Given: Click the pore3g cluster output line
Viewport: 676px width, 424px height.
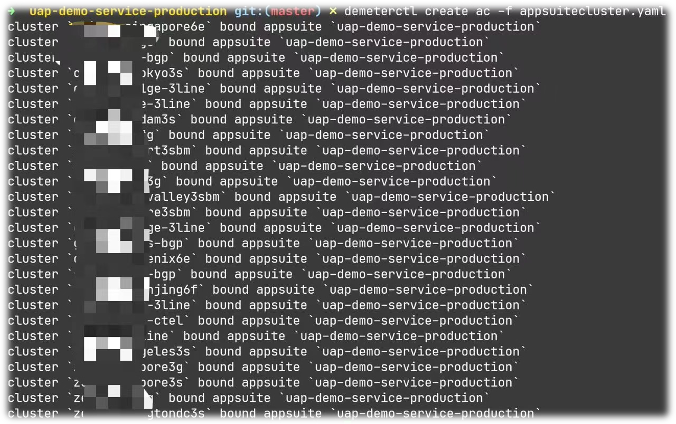Looking at the screenshot, I should [x=263, y=367].
